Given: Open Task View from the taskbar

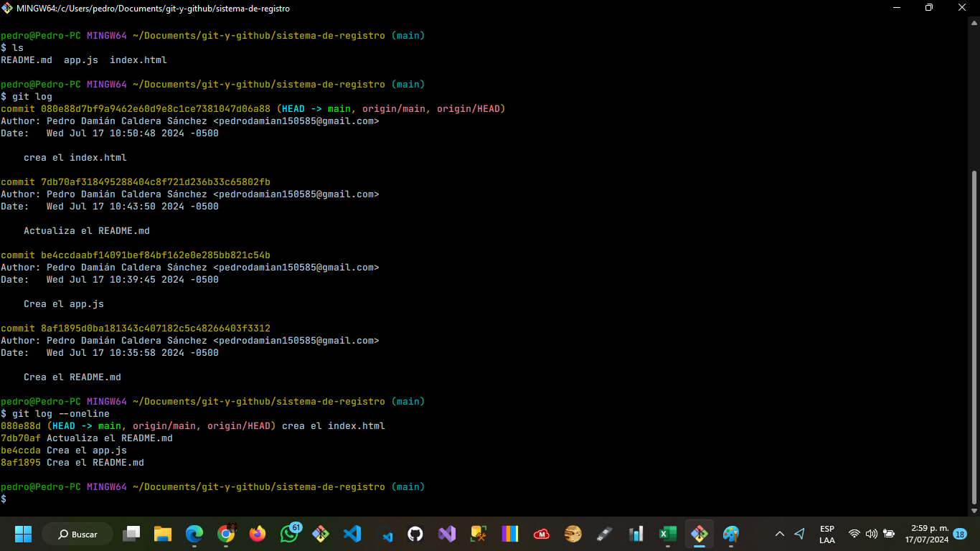Looking at the screenshot, I should pos(131,534).
